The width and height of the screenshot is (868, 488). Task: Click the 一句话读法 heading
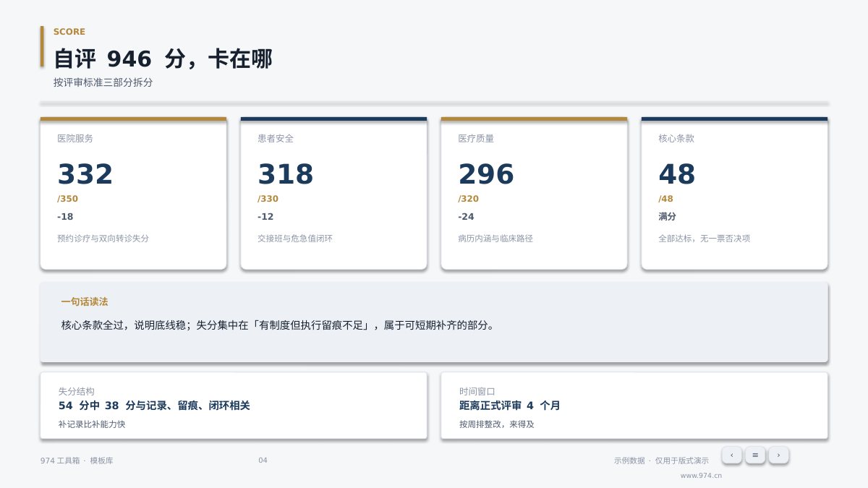85,301
